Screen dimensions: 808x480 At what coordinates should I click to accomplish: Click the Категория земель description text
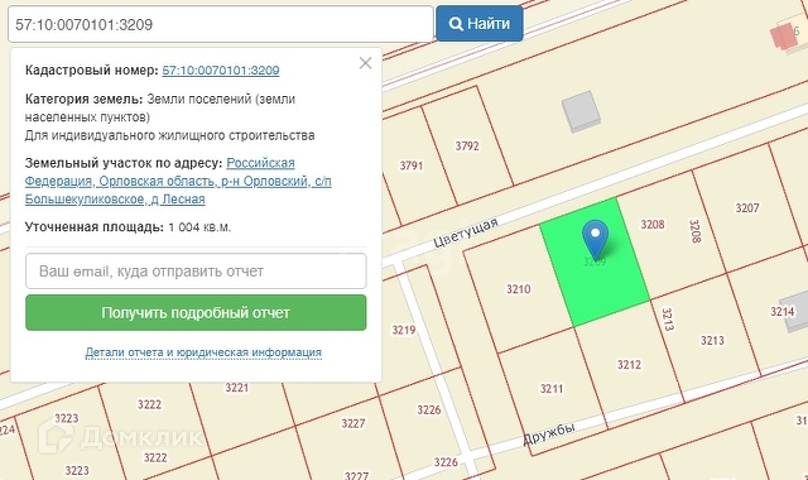[160, 108]
